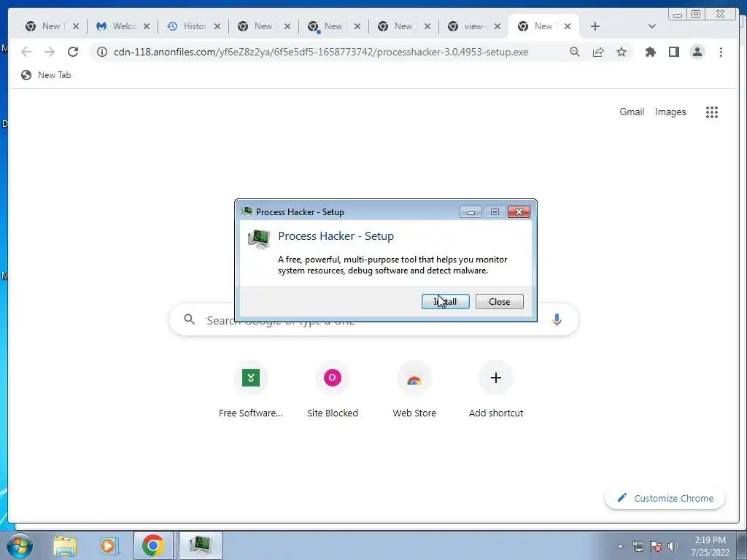Viewport: 747px width, 560px height.
Task: Click Close button in Process Hacker Setup
Action: pos(499,301)
